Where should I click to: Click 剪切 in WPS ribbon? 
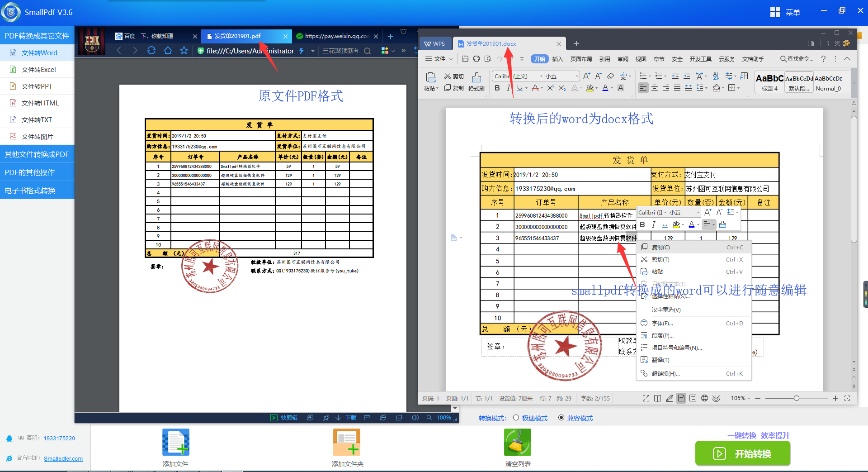point(454,76)
